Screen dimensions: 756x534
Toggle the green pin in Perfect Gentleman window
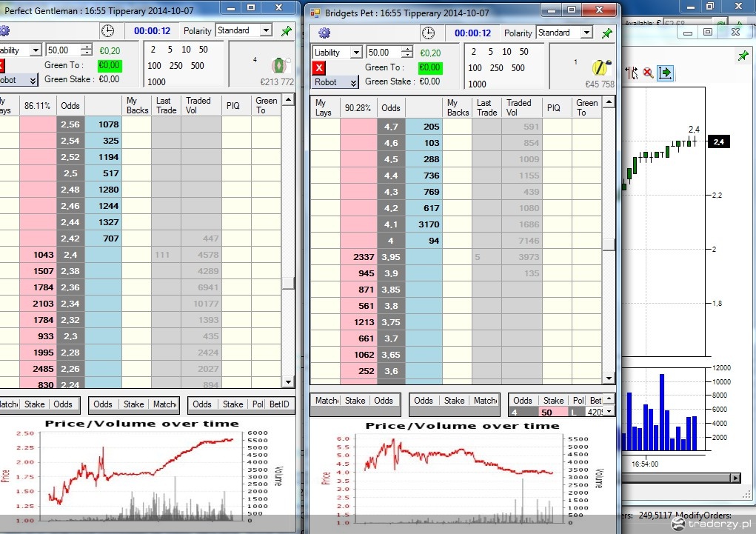click(x=287, y=31)
